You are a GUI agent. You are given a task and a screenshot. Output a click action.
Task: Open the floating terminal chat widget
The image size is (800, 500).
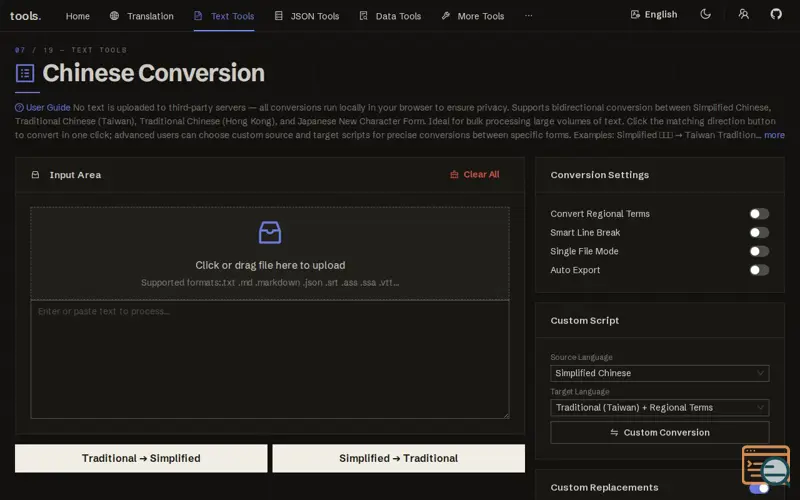[766, 465]
